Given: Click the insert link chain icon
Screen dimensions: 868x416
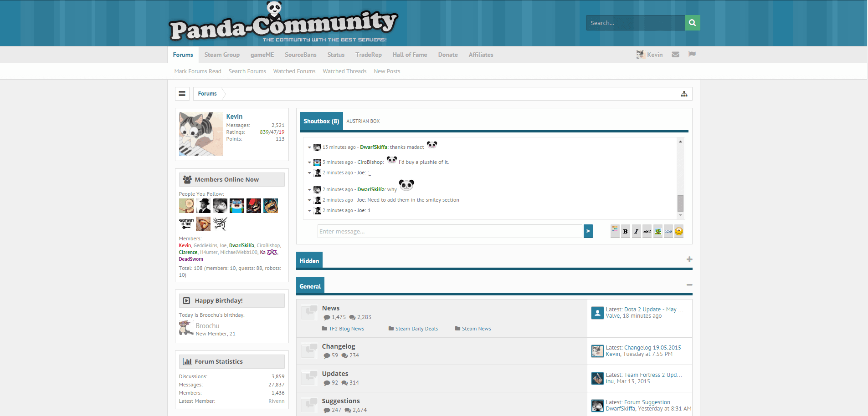Looking at the screenshot, I should (668, 231).
